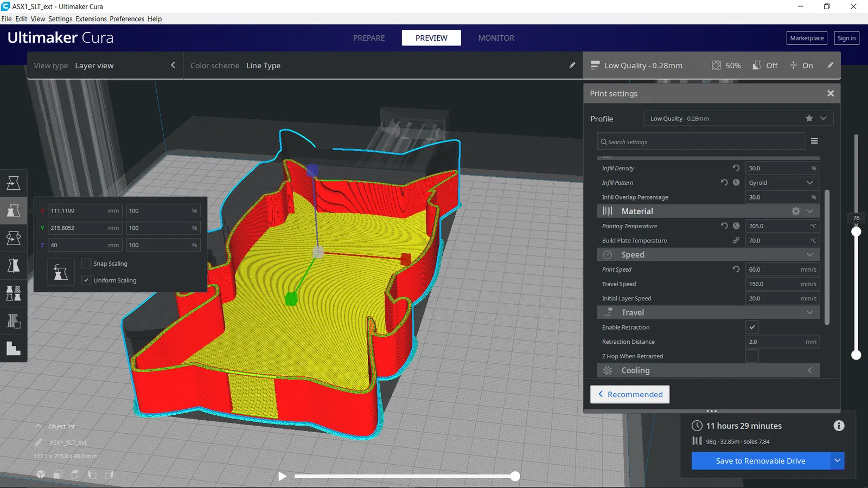
Task: Play the layer simulation
Action: tap(282, 476)
